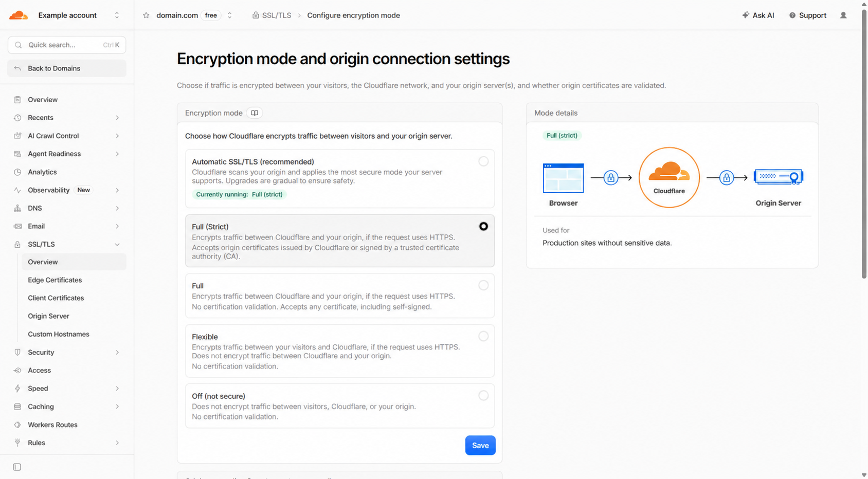Open Encryption mode documentation book icon
Viewport: 868px width, 479px height.
[x=255, y=113]
